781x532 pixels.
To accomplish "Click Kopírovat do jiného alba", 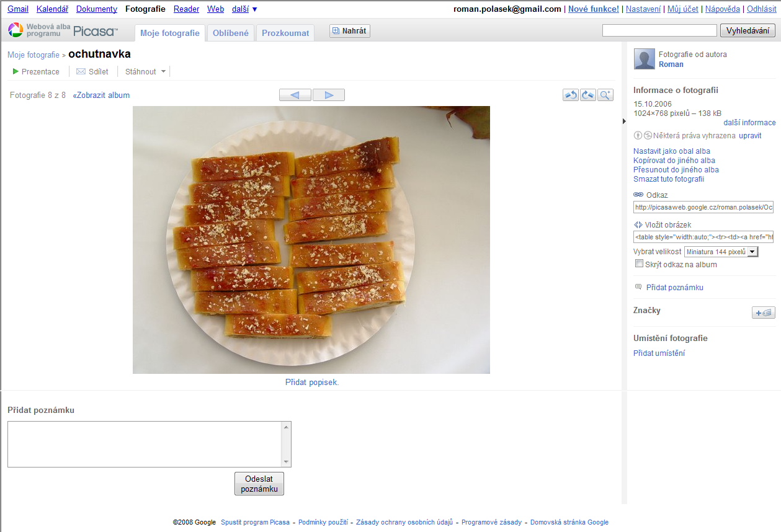I will pyautogui.click(x=674, y=161).
